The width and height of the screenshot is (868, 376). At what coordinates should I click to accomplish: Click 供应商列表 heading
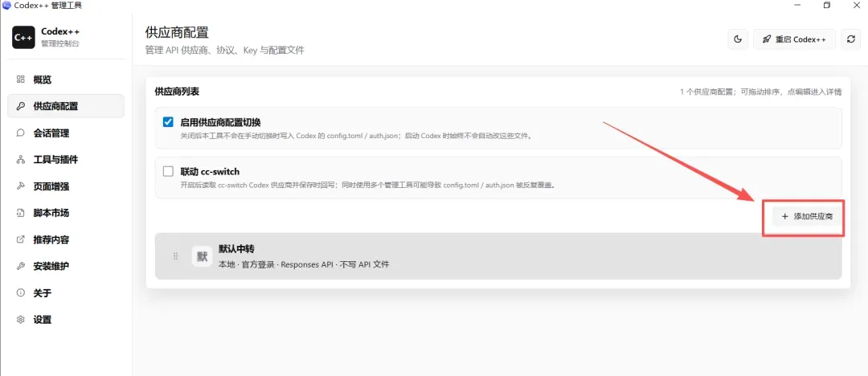[x=177, y=92]
